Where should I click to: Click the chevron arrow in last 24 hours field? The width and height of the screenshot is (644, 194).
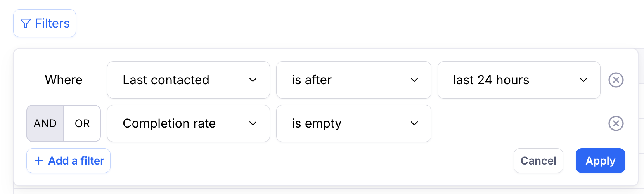(583, 80)
